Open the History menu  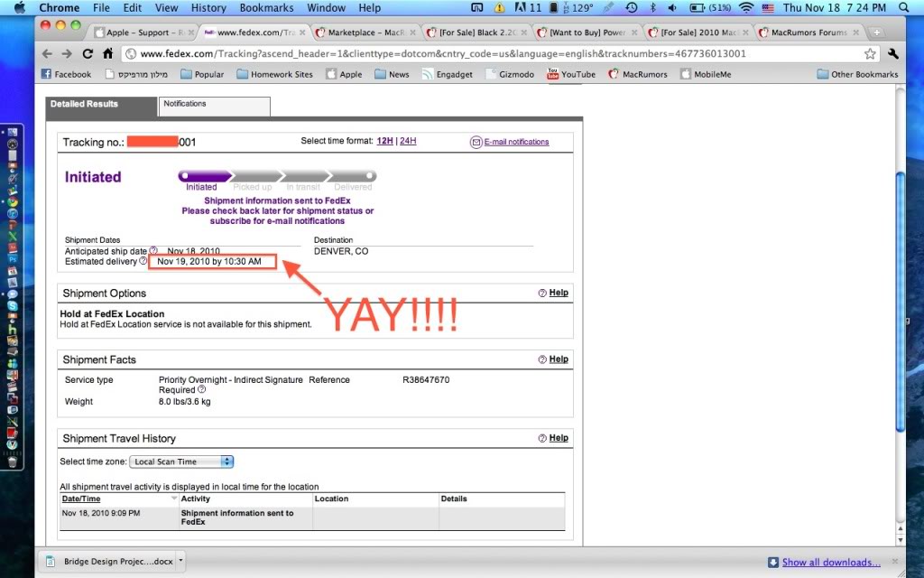[x=208, y=7]
